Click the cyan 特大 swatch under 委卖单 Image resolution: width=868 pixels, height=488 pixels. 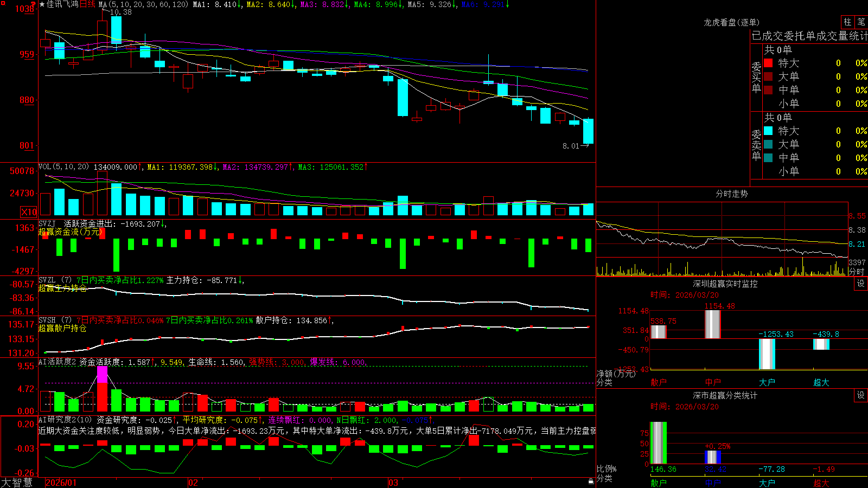pyautogui.click(x=768, y=131)
